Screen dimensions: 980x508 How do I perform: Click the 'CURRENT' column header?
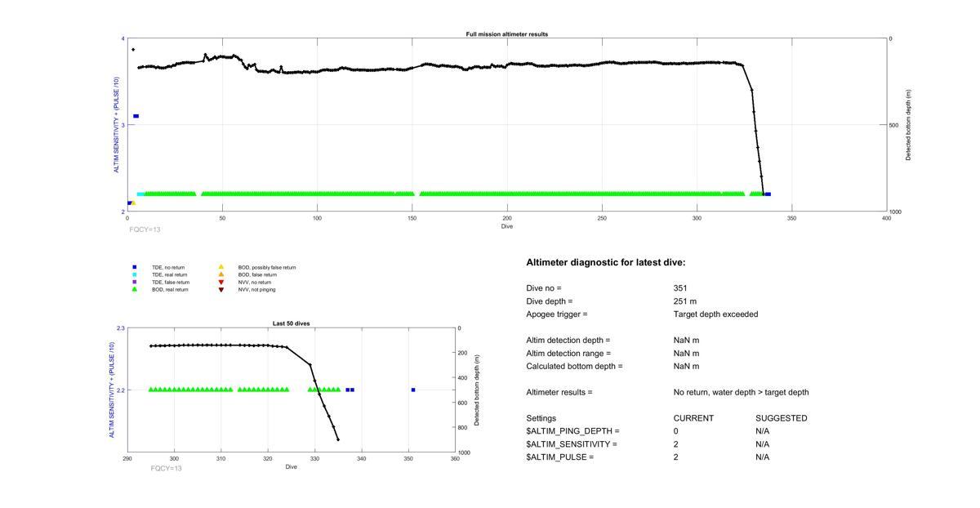click(x=693, y=418)
